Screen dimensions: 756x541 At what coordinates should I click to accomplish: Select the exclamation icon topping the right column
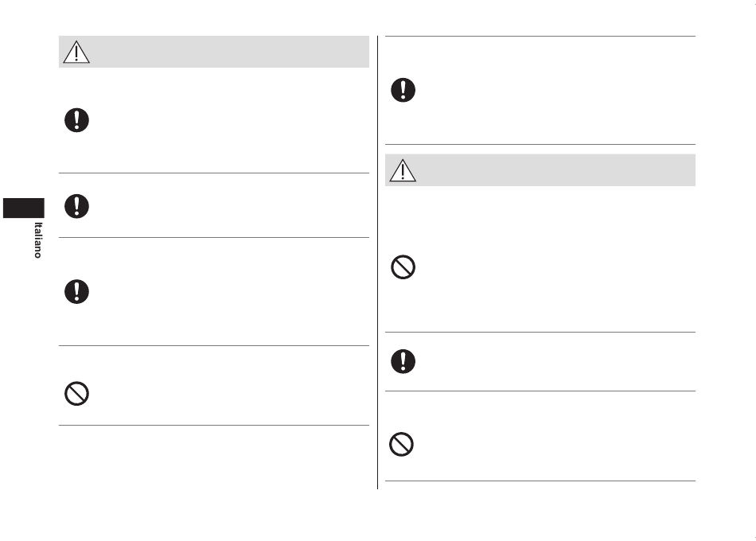403,90
